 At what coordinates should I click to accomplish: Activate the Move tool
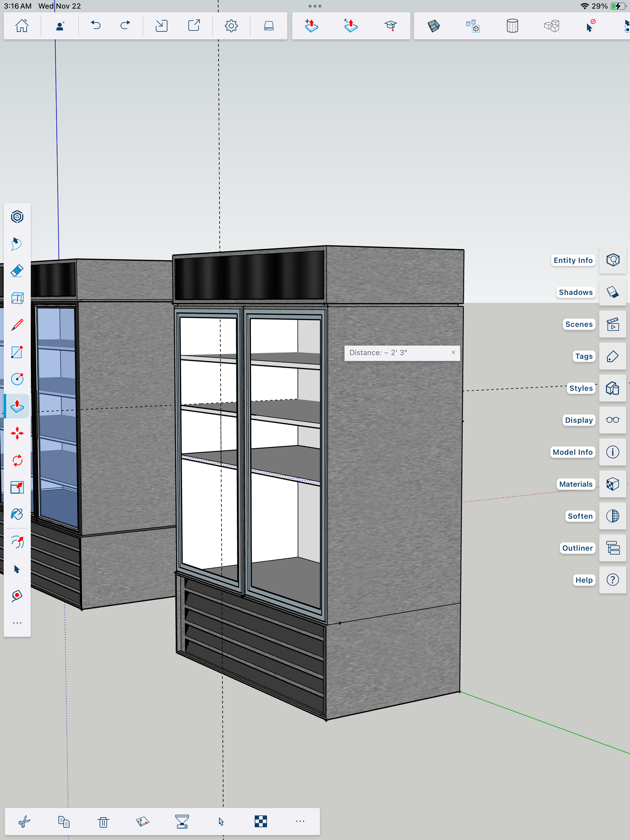[17, 433]
